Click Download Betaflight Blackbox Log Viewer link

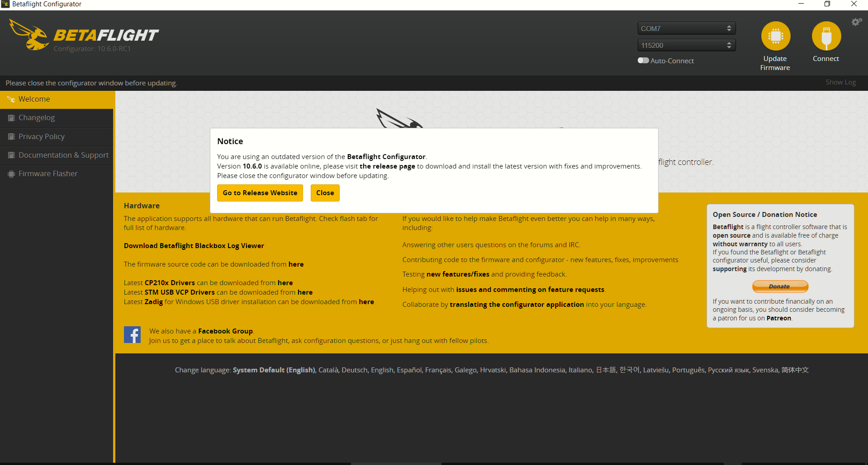point(194,246)
